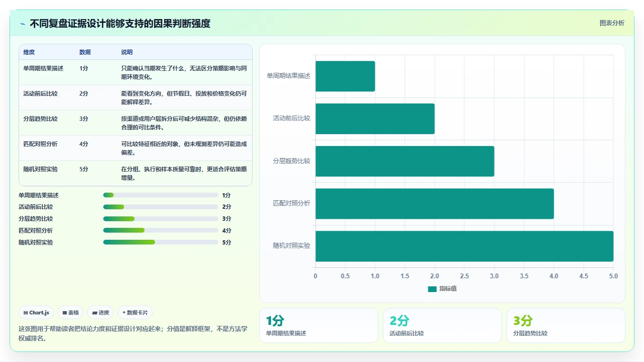Click the 单周期结果描述 progress bar
644x362 pixels.
coord(161,195)
